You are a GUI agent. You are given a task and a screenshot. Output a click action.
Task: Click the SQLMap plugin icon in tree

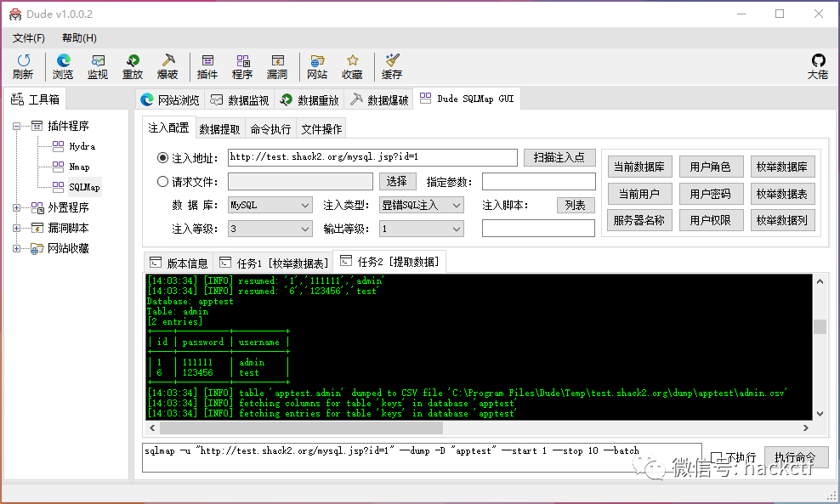tap(58, 186)
